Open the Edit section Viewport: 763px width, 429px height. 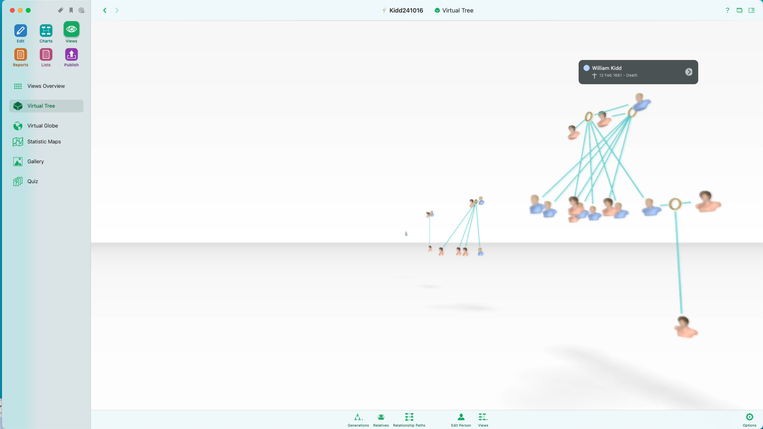pyautogui.click(x=20, y=33)
